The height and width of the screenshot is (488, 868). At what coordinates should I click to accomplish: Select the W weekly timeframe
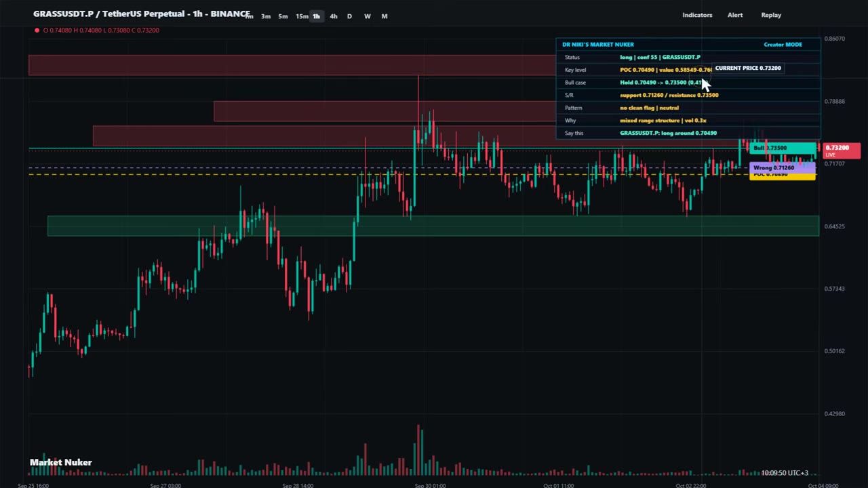(367, 16)
